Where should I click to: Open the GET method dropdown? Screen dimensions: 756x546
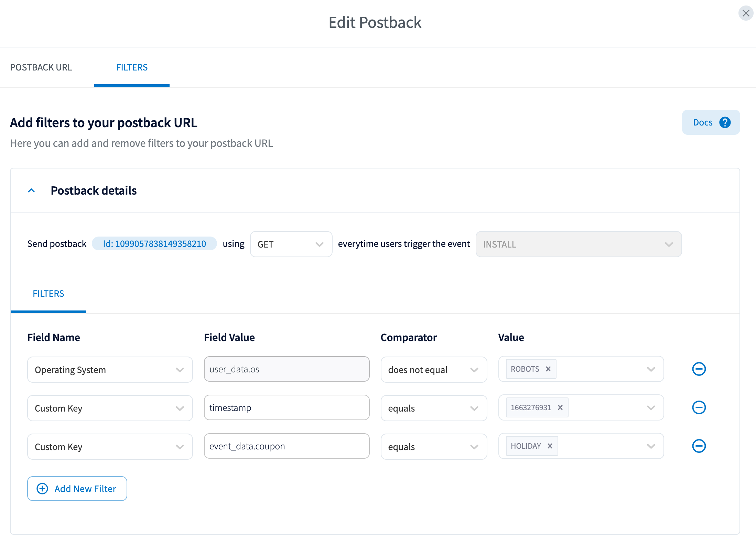click(291, 244)
